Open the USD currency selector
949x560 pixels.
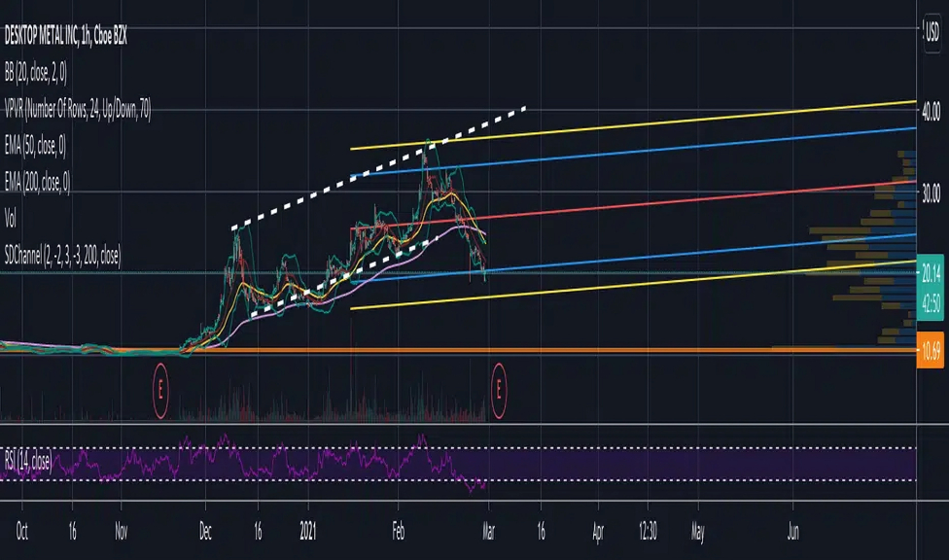pyautogui.click(x=931, y=32)
